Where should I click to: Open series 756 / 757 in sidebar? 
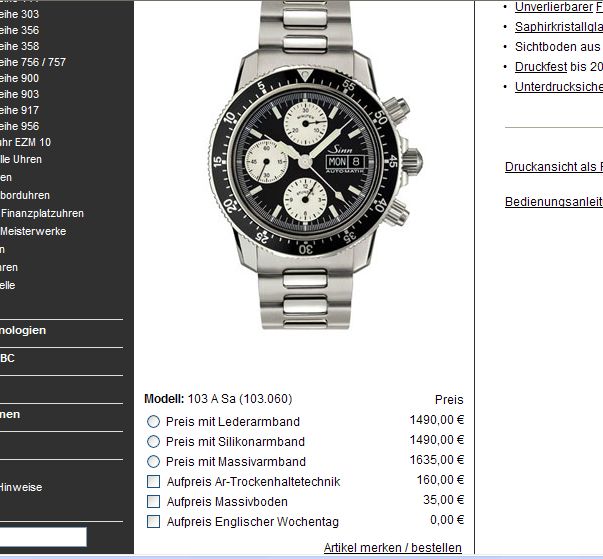click(33, 62)
